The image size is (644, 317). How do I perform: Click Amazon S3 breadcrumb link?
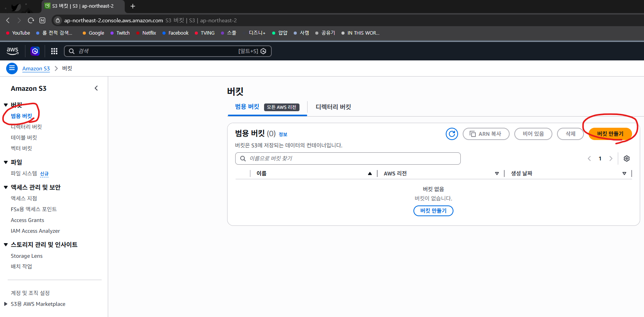tap(36, 68)
